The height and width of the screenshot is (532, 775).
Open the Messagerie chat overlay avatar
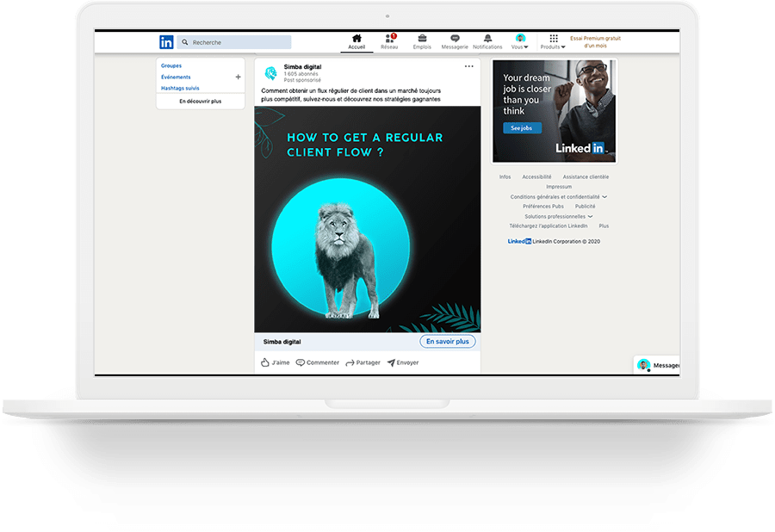(x=643, y=365)
